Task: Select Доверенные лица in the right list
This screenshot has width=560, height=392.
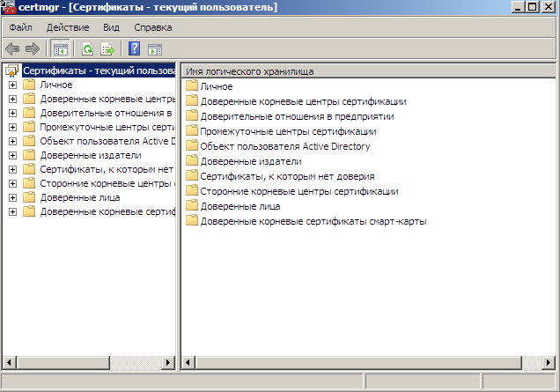Action: (240, 206)
